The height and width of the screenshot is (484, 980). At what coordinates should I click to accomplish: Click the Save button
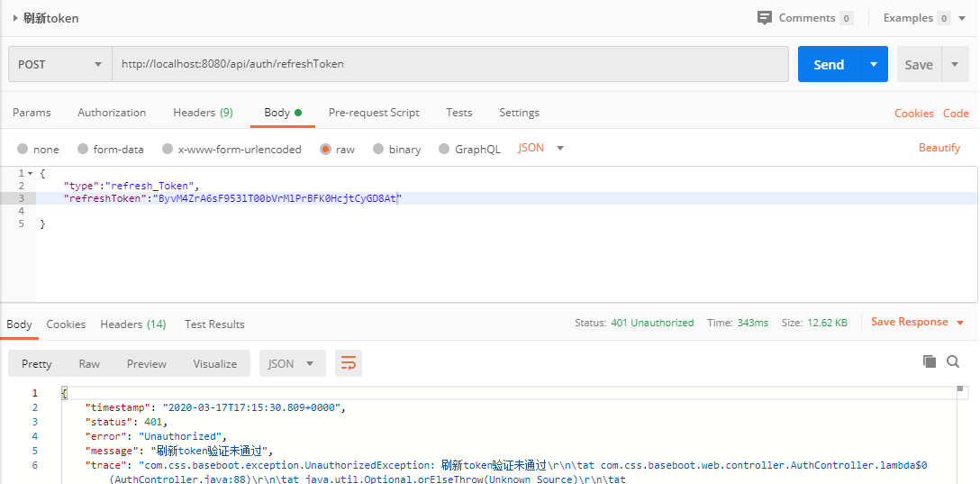tap(919, 64)
